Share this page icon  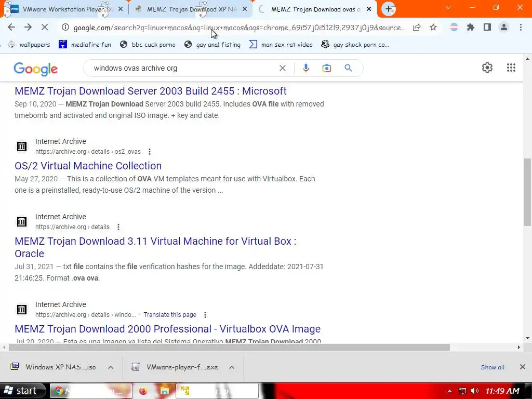417,28
